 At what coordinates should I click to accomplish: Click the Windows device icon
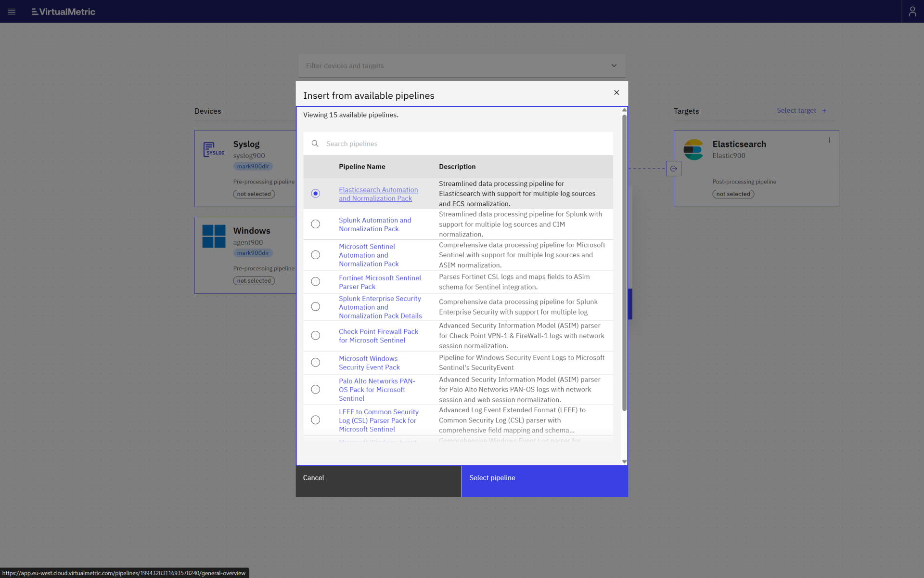(x=213, y=236)
